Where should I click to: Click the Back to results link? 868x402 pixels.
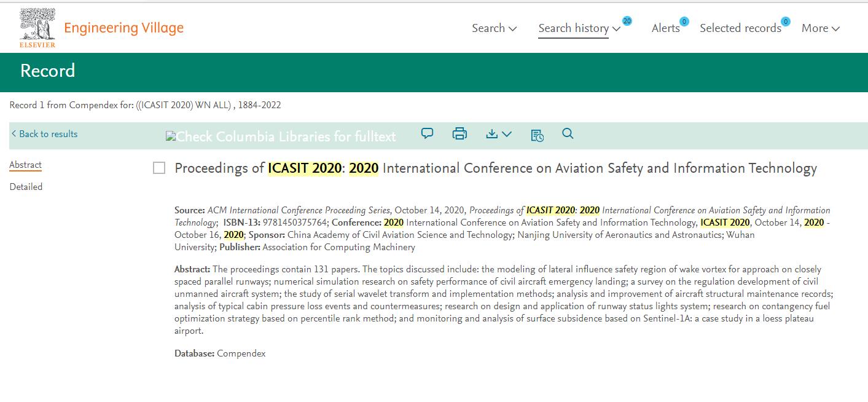(44, 134)
